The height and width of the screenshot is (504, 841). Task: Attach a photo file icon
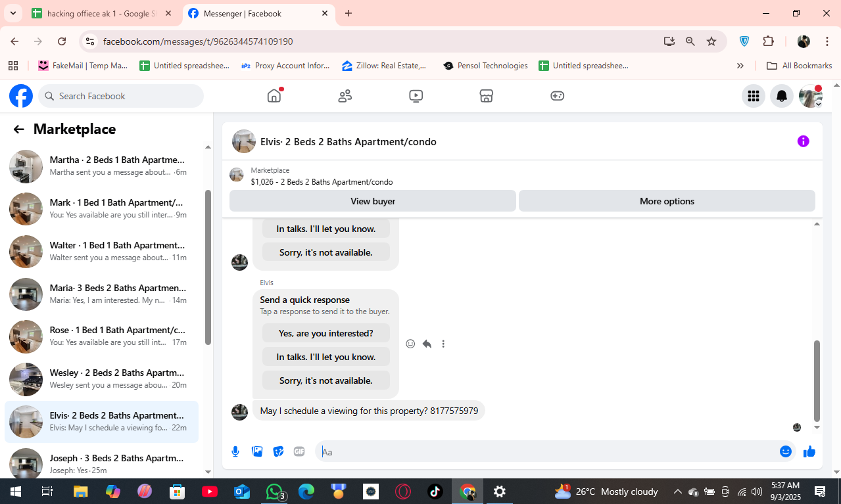[x=257, y=451]
